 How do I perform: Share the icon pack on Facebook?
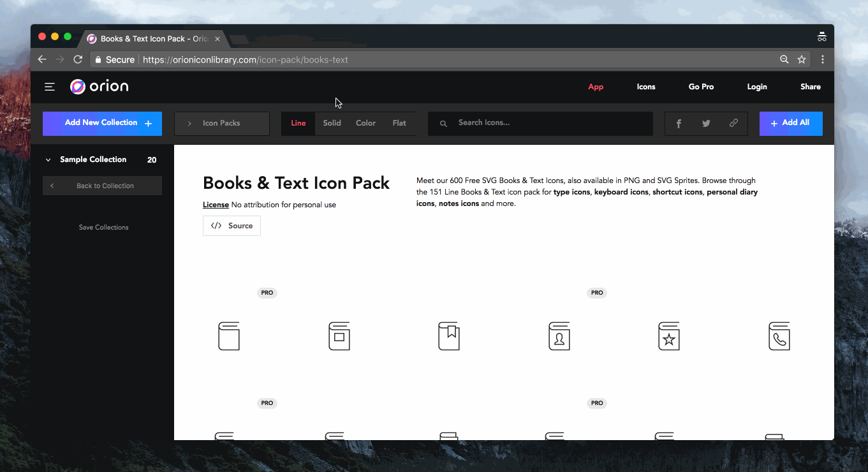pos(678,123)
